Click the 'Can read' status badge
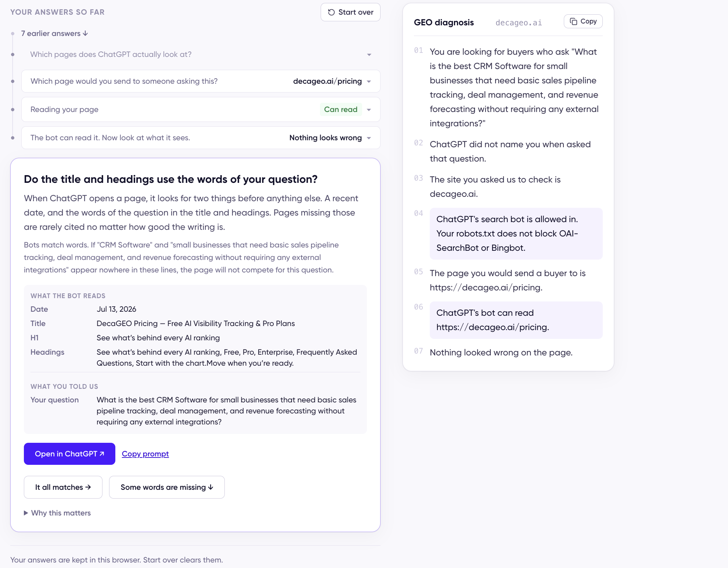 click(x=340, y=109)
